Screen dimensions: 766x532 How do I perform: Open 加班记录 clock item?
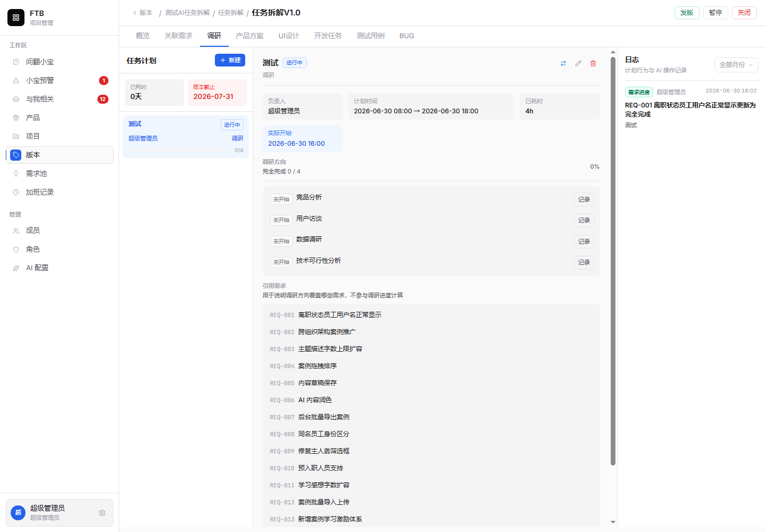tap(60, 192)
